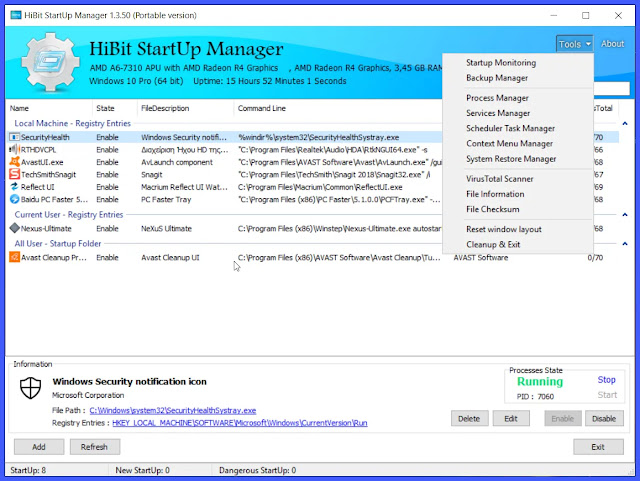Image resolution: width=640 pixels, height=481 pixels.
Task: Choose Startup Monitoring from Tools menu
Action: click(x=501, y=62)
